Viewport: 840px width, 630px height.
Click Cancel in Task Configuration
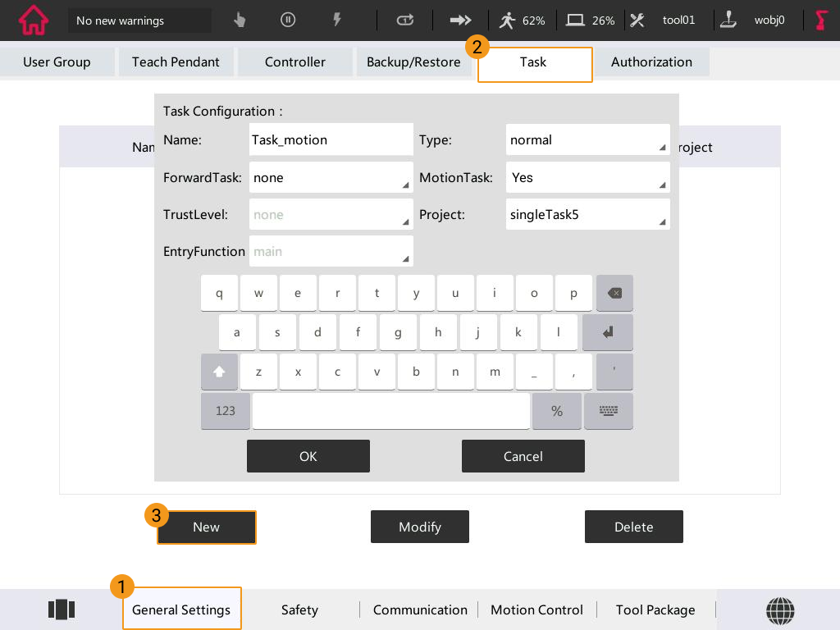coord(523,456)
